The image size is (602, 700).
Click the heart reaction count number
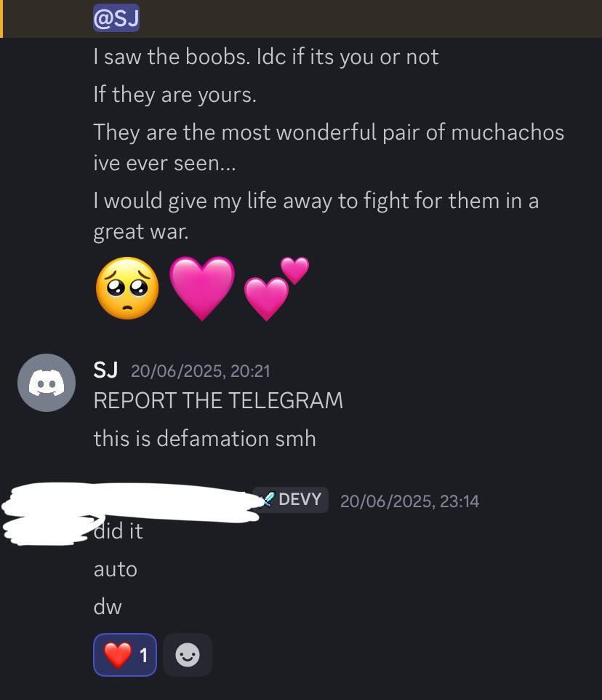[143, 656]
